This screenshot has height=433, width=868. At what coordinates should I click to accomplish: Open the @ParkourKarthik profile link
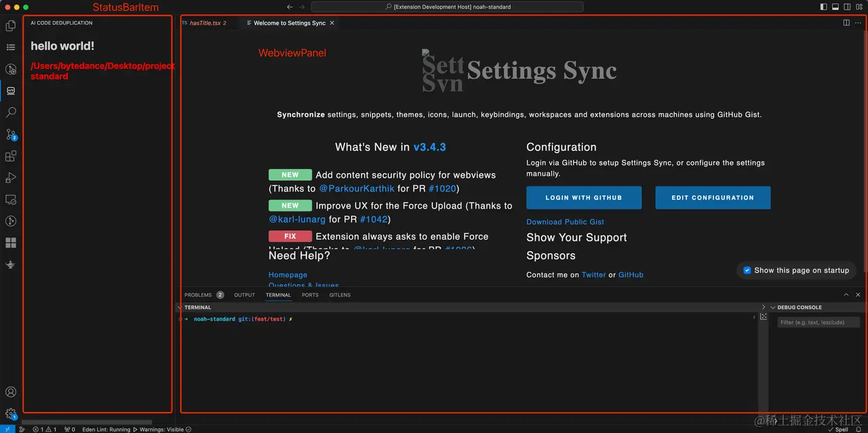coord(357,189)
